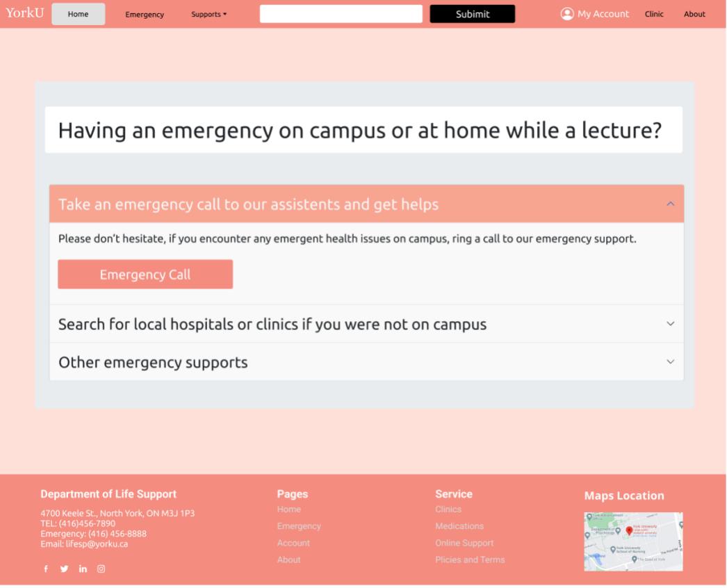The width and height of the screenshot is (727, 588).
Task: Open the Supports dropdown menu
Action: point(209,15)
